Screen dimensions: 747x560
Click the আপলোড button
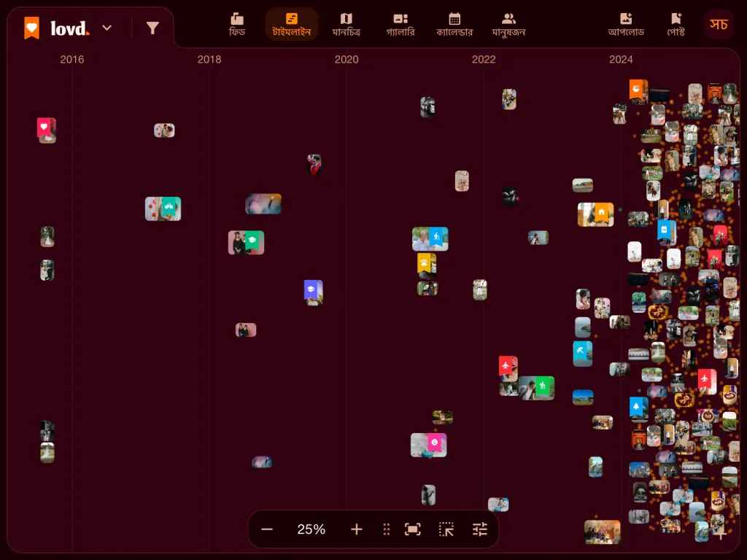coord(626,25)
